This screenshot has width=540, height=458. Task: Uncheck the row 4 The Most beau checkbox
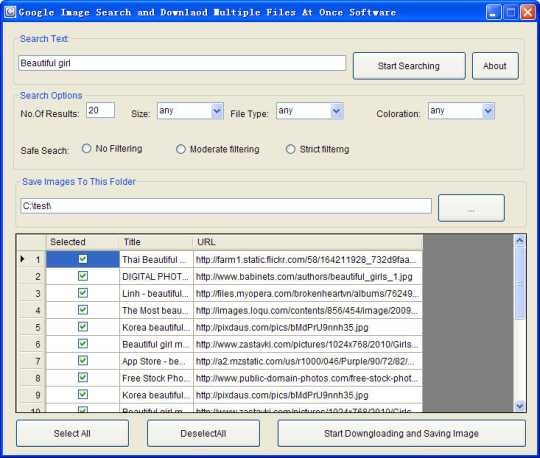83,310
